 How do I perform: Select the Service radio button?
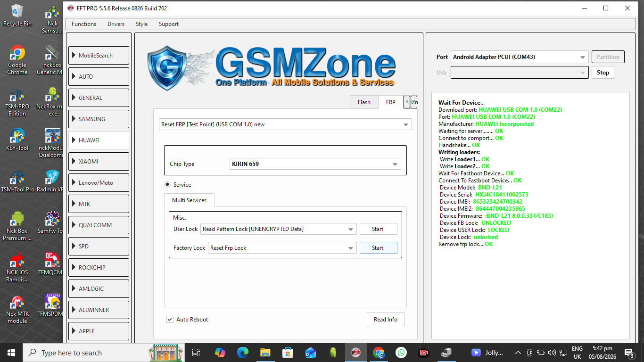[x=167, y=184]
